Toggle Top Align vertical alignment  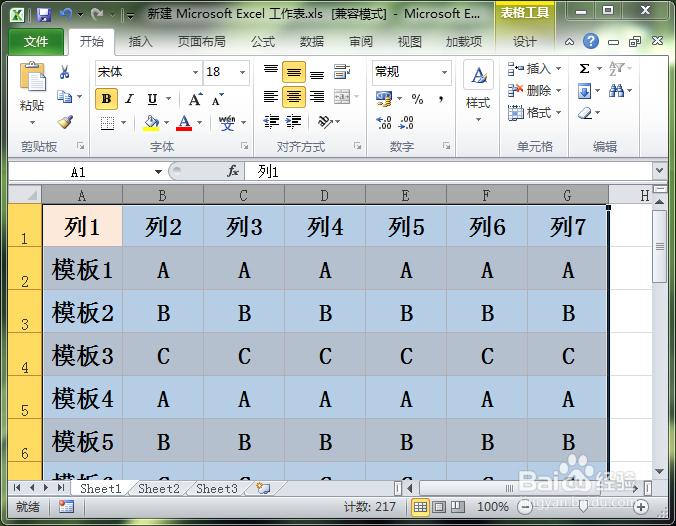271,69
